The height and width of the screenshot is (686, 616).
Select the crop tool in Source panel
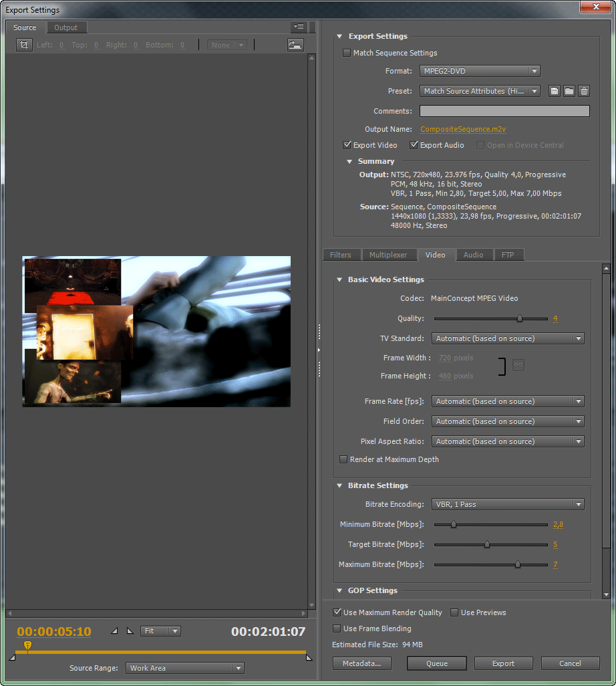24,45
